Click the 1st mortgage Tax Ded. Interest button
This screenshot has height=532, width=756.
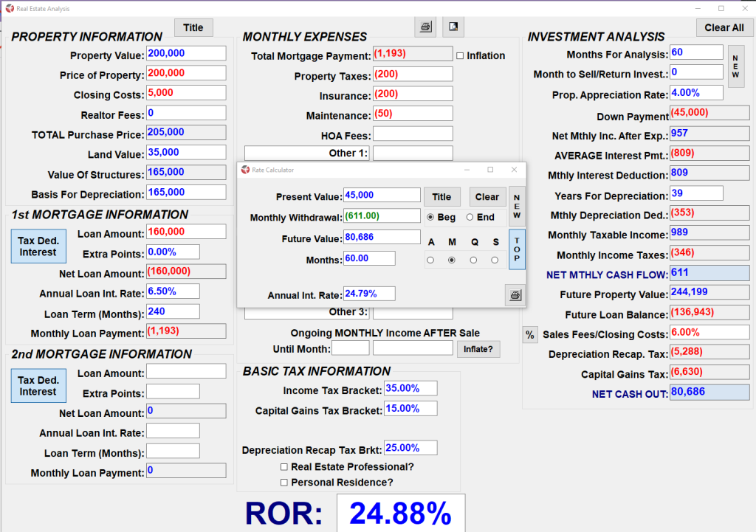coord(38,246)
